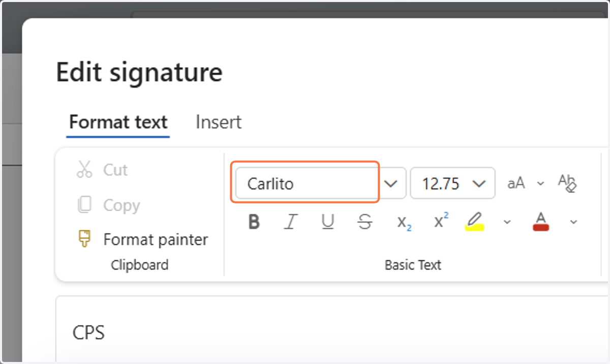Screen dimensions: 610x364
Task: Click the Clear formatting eraser icon
Action: click(x=567, y=183)
